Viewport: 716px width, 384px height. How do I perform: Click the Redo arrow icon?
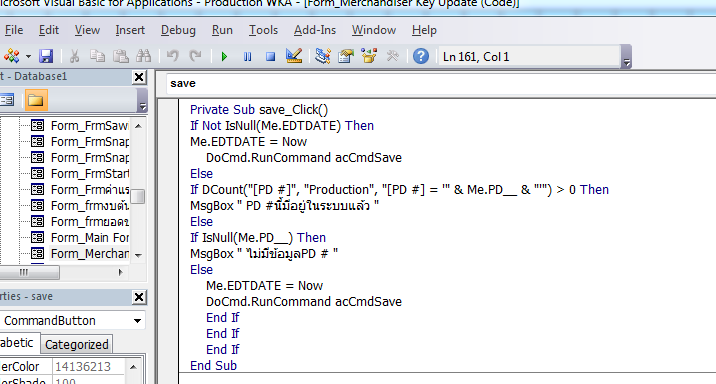[195, 57]
